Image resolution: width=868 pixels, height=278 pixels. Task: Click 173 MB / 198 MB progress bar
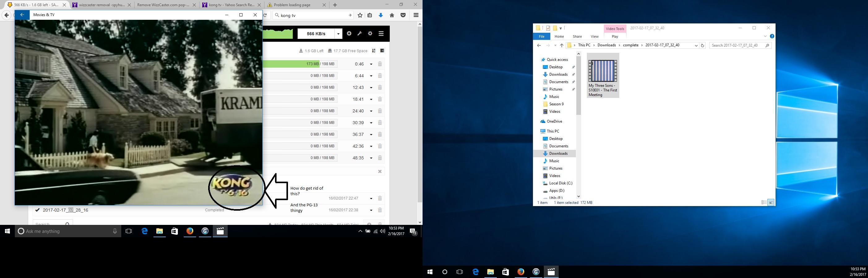(300, 64)
